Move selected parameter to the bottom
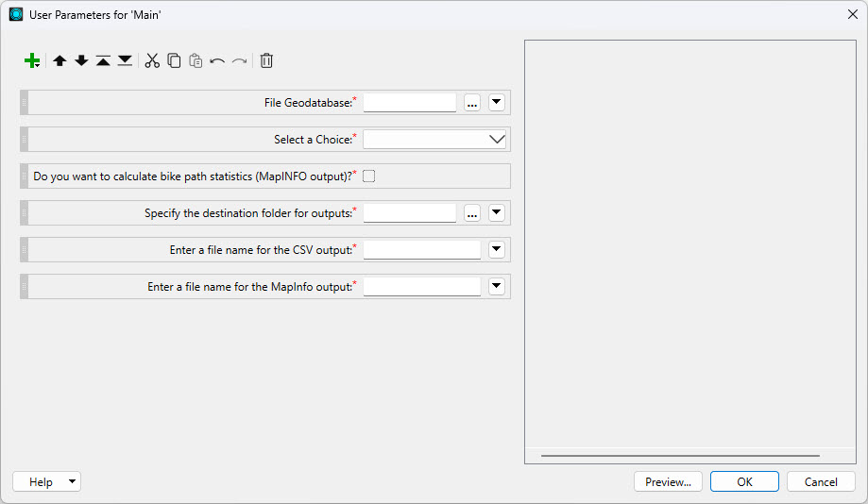Screen dimensions: 868x504 click(x=125, y=60)
